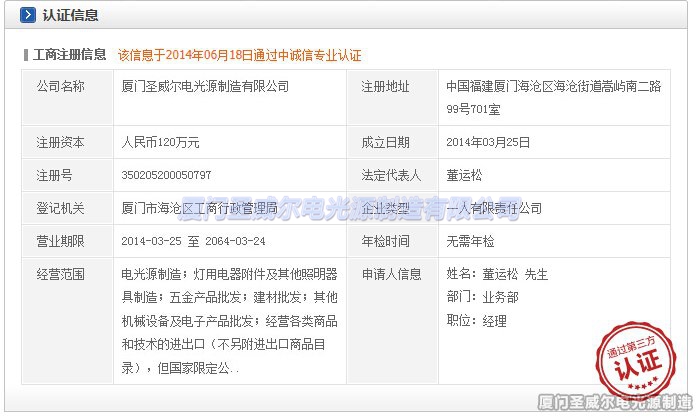This screenshot has height=418, width=700.
Task: Click legal representative name 董运松
Action: pos(465,175)
